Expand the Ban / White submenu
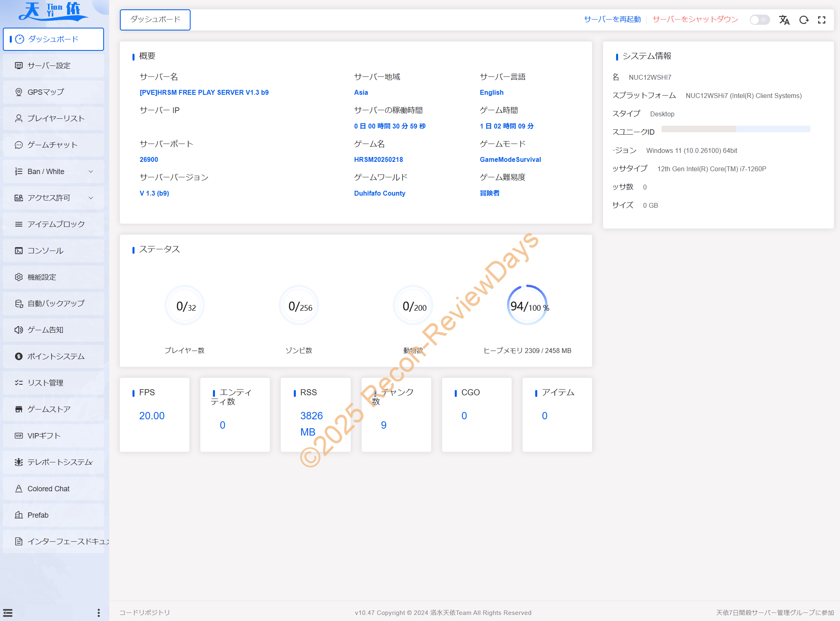 53,171
